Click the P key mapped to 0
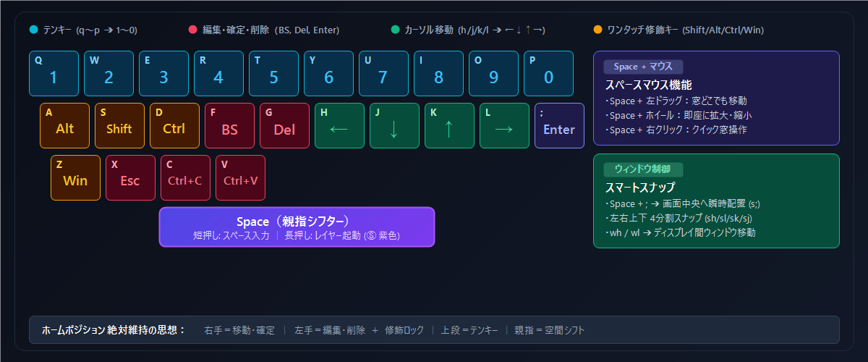The image size is (868, 362). (x=548, y=74)
